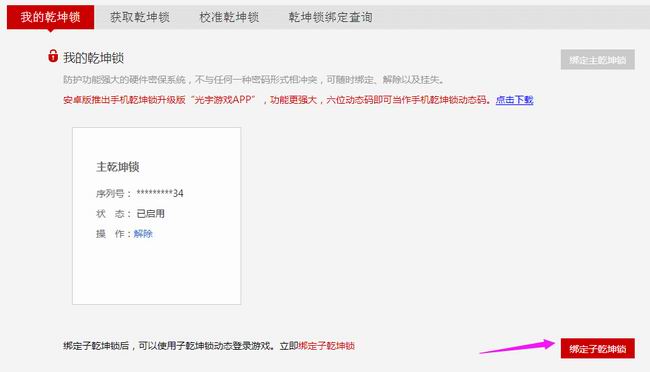The width and height of the screenshot is (650, 372).
Task: Follow the 点击下载 download link
Action: click(x=514, y=100)
